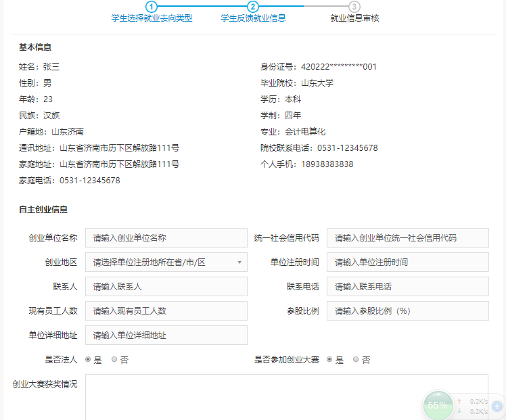
Task: Open the 创业地区 province/city dropdown
Action: (166, 262)
